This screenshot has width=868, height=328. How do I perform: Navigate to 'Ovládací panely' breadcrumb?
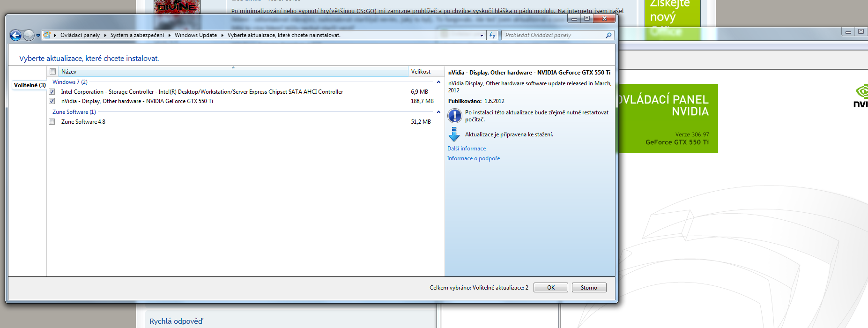tap(80, 35)
